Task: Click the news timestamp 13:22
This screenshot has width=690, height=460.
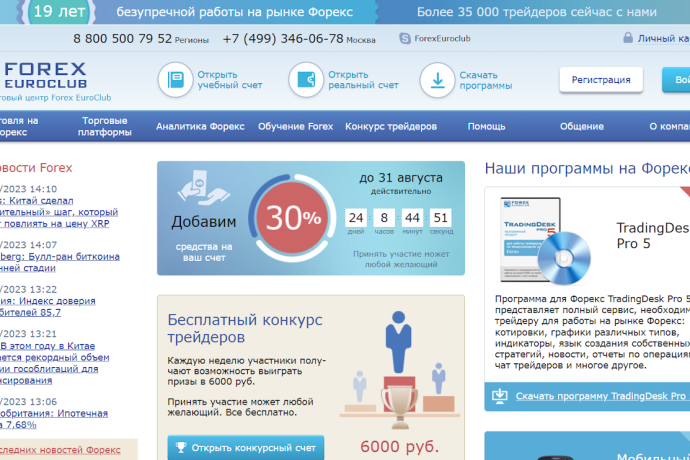Action: coord(43,289)
